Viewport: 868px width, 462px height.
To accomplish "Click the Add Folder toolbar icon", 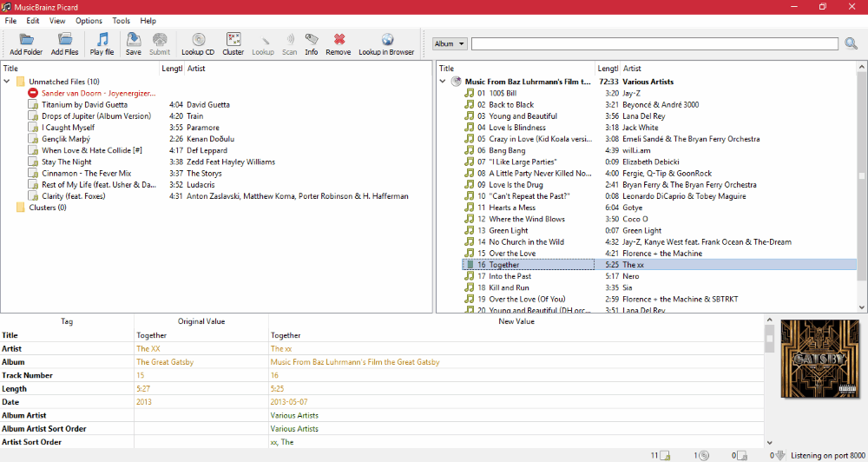I will point(26,39).
